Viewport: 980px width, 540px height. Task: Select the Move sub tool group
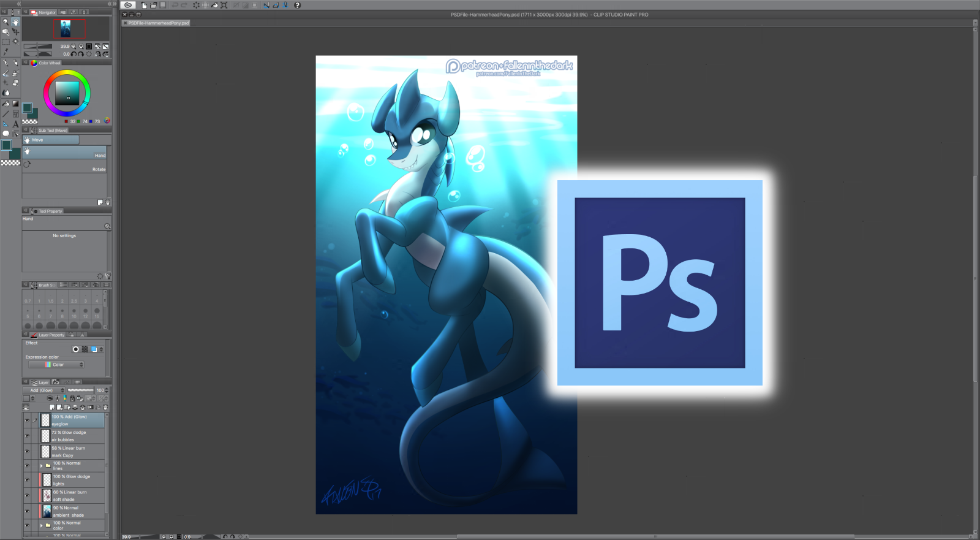51,140
